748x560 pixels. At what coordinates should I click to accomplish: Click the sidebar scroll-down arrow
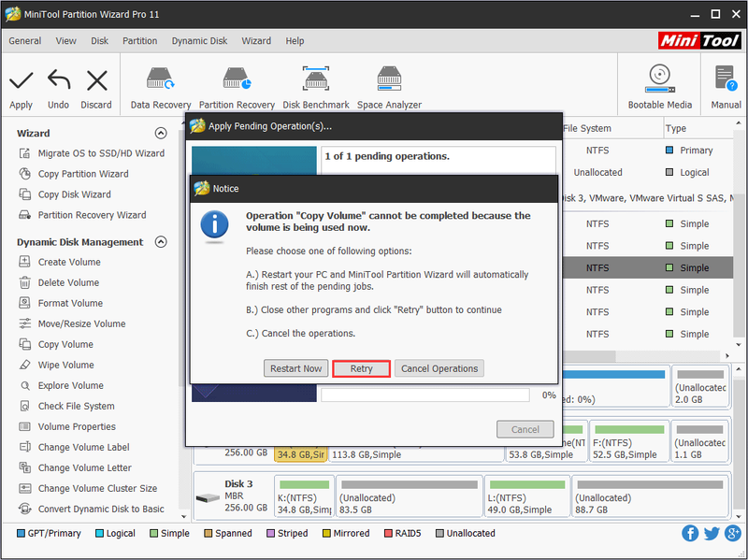click(x=184, y=517)
